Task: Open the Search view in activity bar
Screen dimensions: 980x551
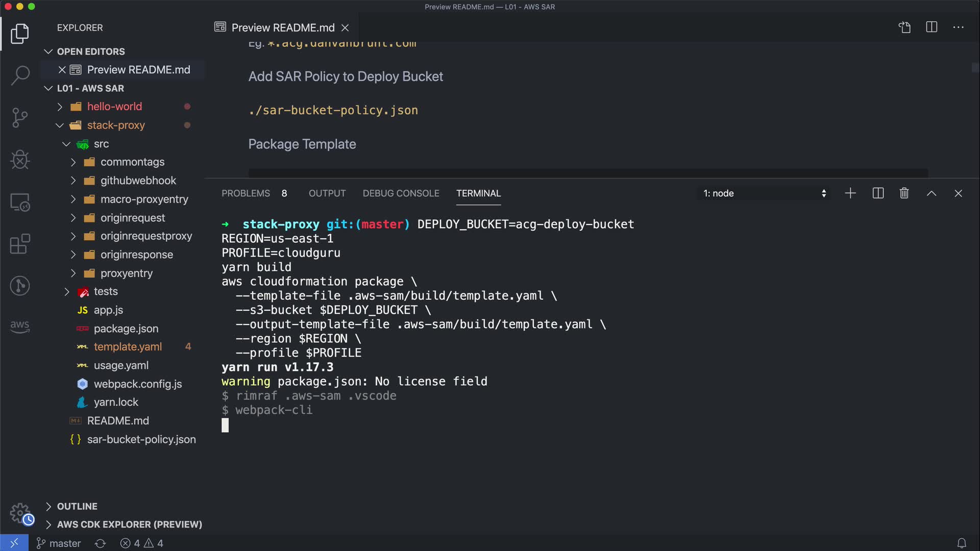Action: coord(20,76)
